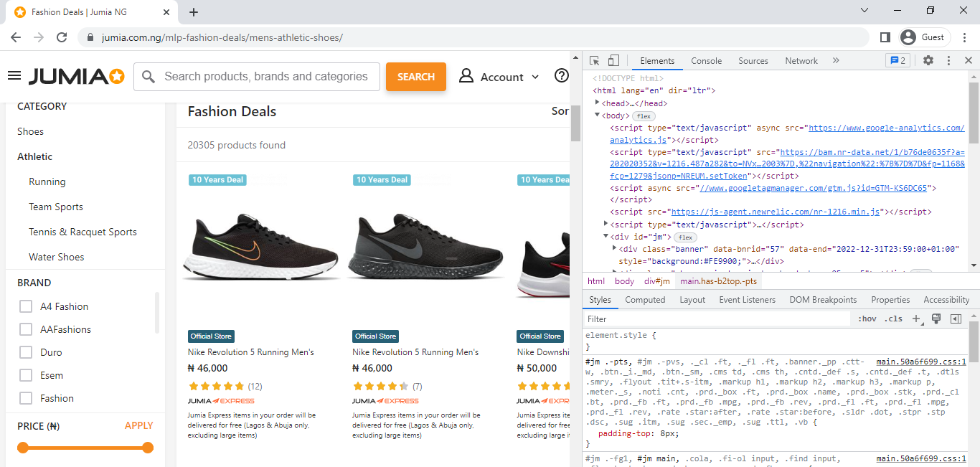Screen dimensions: 980x467
Task: Open the DOM Breakpoints tab
Action: tap(823, 300)
